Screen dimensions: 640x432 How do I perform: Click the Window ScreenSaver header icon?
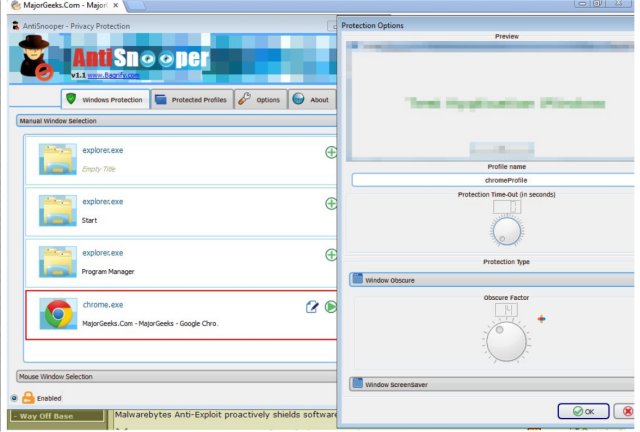[x=358, y=383]
